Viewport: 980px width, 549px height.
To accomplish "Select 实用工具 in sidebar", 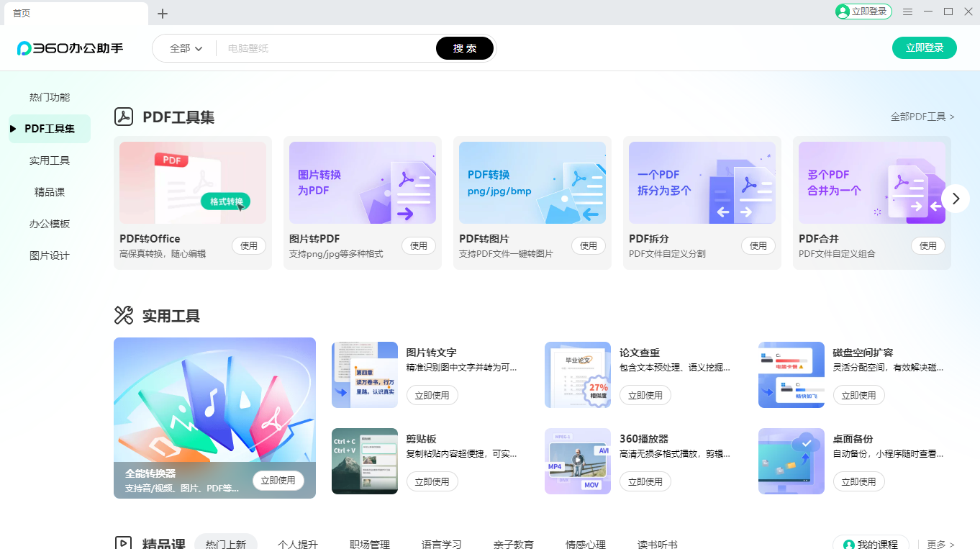I will [50, 160].
